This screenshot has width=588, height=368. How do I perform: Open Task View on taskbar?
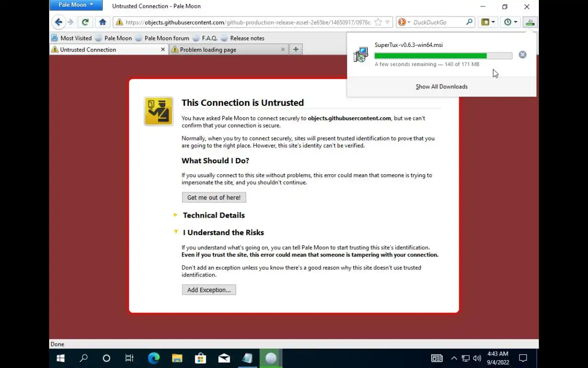(130, 358)
